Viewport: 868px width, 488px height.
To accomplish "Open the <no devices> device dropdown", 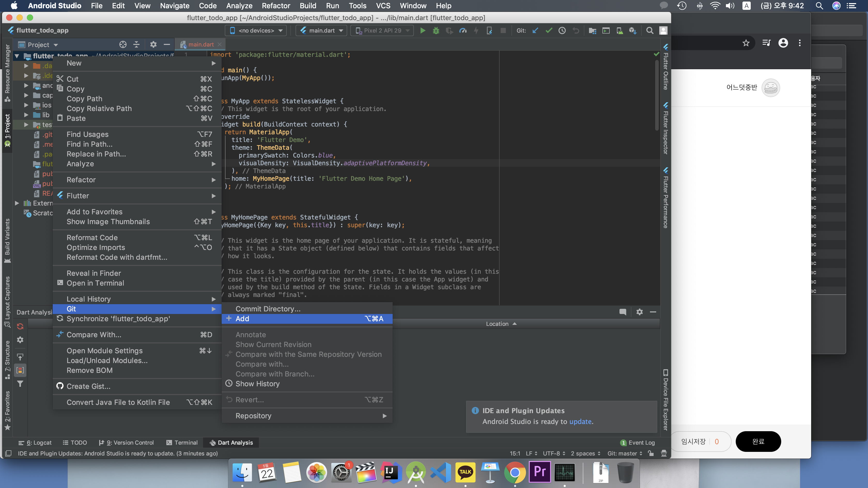I will [x=256, y=31].
